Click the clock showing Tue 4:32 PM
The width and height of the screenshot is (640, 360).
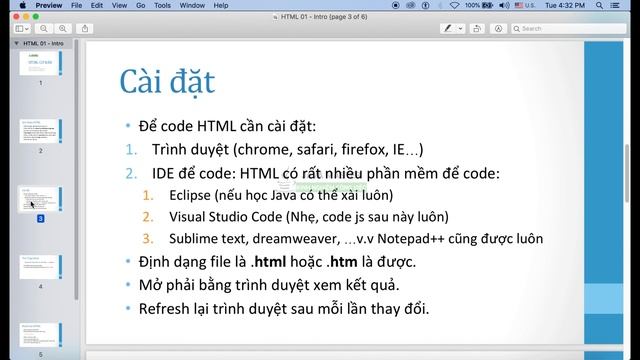click(565, 5)
